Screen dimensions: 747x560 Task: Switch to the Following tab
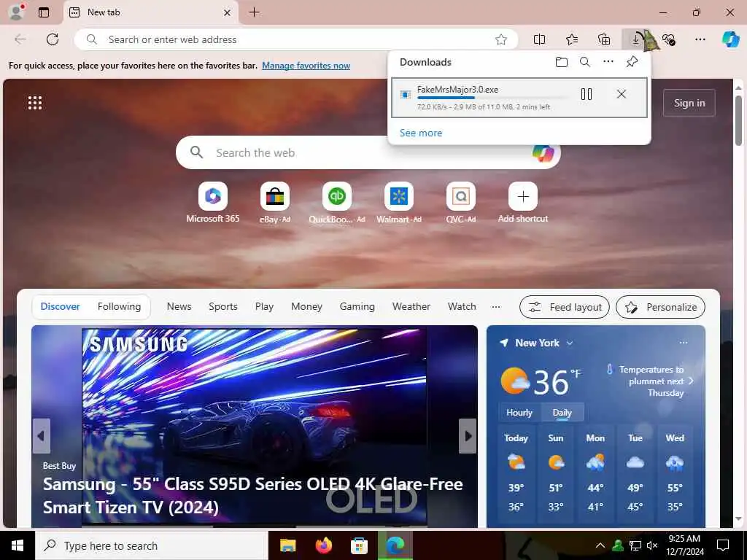click(x=119, y=307)
